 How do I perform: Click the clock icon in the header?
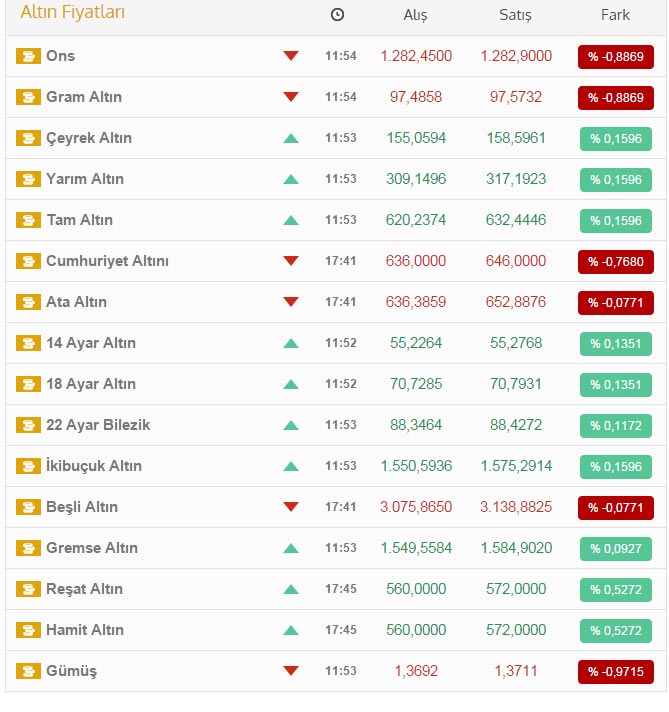tap(337, 15)
